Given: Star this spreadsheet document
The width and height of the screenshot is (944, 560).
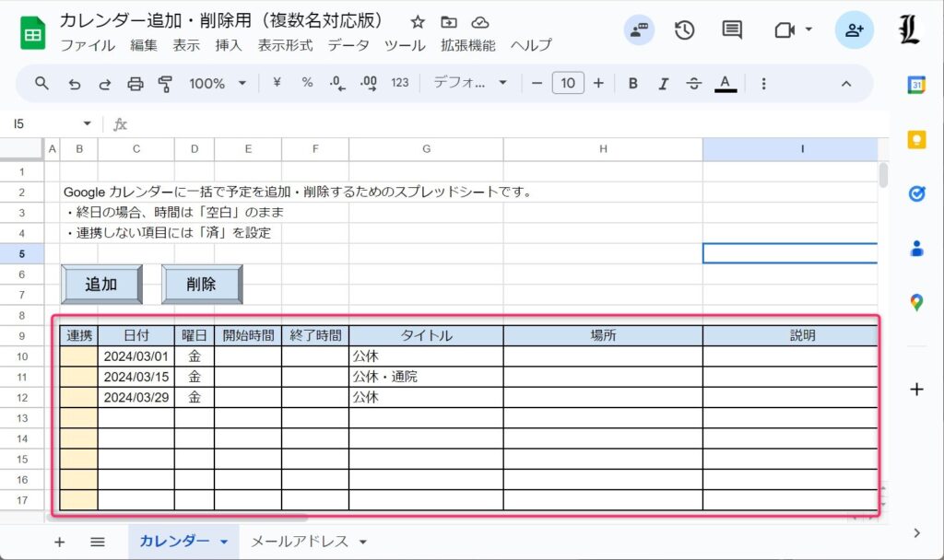Looking at the screenshot, I should point(418,22).
